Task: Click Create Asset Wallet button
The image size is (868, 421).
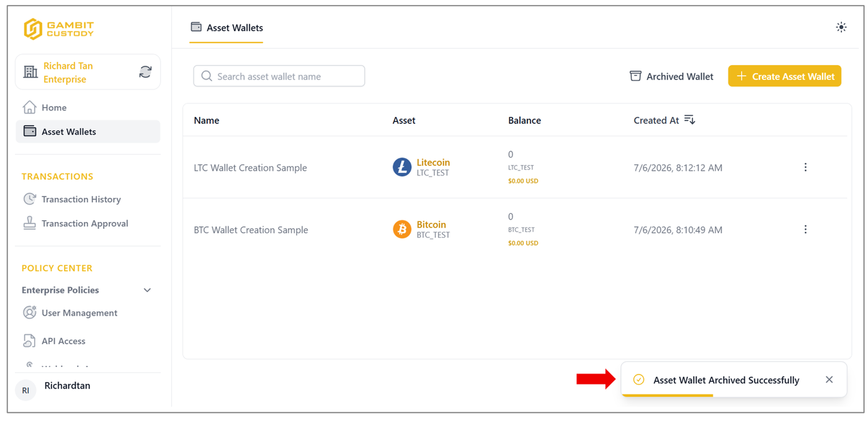Action: tap(784, 76)
